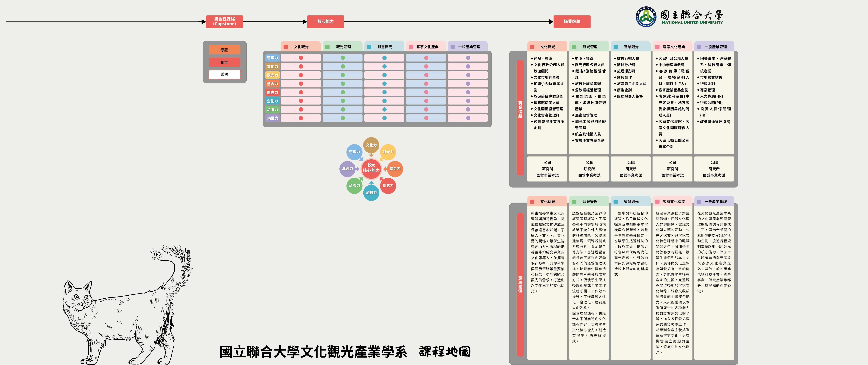Click 數據分析師 in the 智慧觀光 career list
The image size is (868, 365).
pyautogui.click(x=626, y=65)
